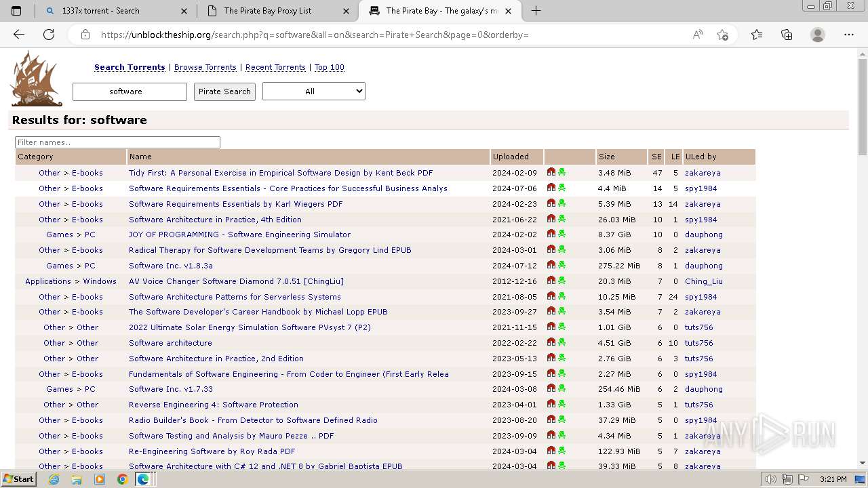Image resolution: width=868 pixels, height=488 pixels.
Task: Open magnet link for Radio Builder's Book row
Action: pyautogui.click(x=551, y=420)
